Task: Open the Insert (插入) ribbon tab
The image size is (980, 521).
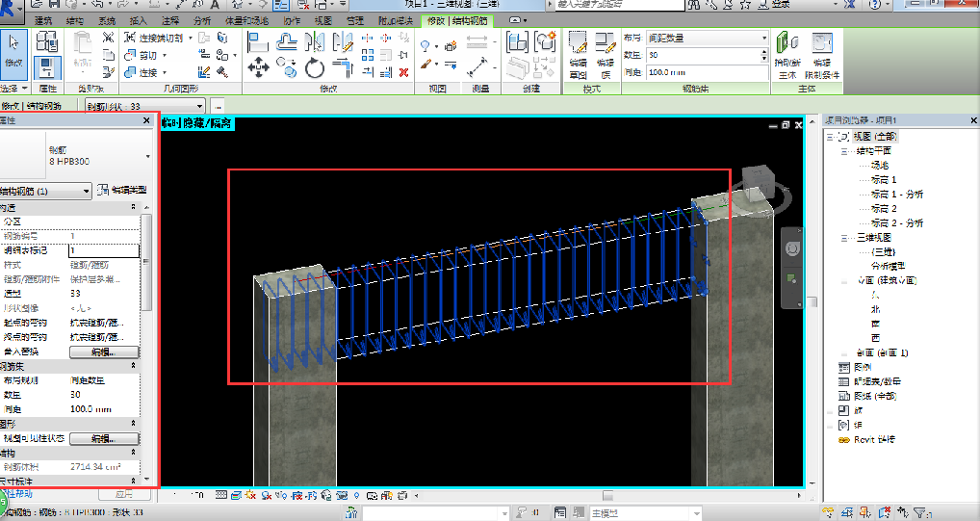Action: coord(139,20)
